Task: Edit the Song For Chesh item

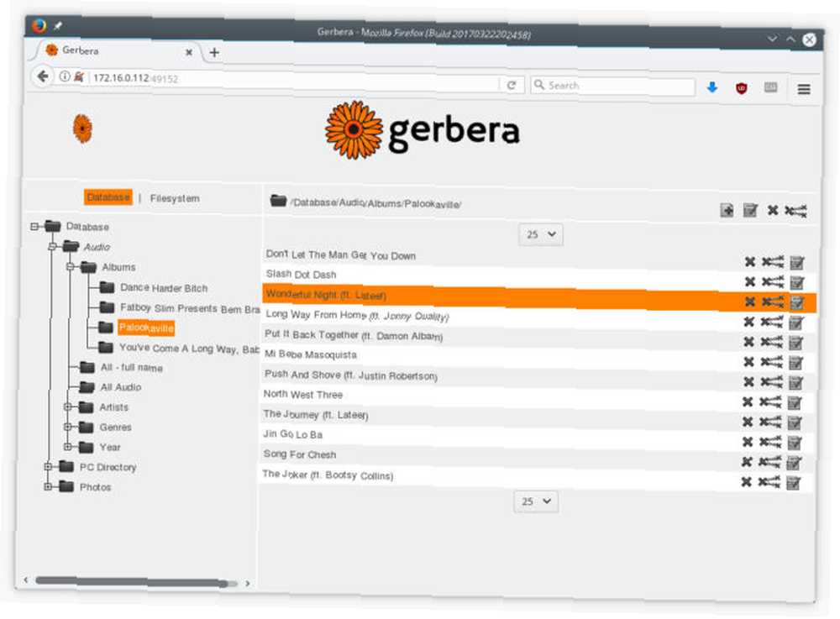Action: [x=794, y=463]
